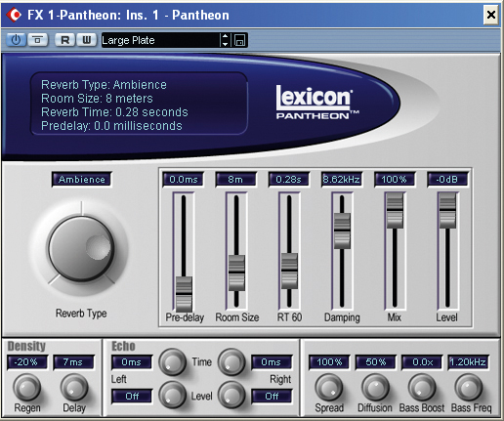Click the RT 60 slider handle
504x421 pixels.
tap(289, 271)
